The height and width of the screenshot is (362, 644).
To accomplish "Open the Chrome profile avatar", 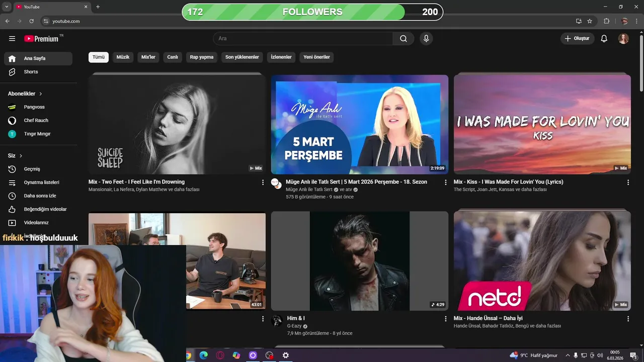I will (x=624, y=21).
